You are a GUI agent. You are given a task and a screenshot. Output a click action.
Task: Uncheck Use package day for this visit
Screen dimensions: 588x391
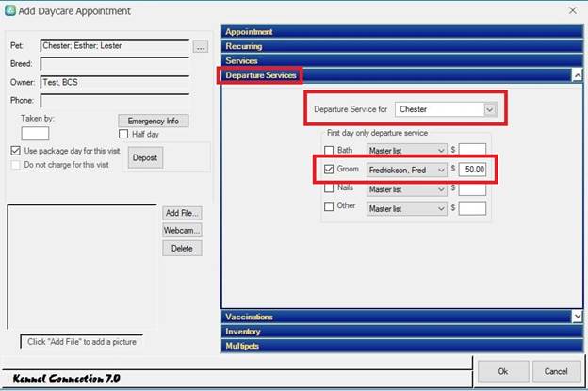click(15, 151)
